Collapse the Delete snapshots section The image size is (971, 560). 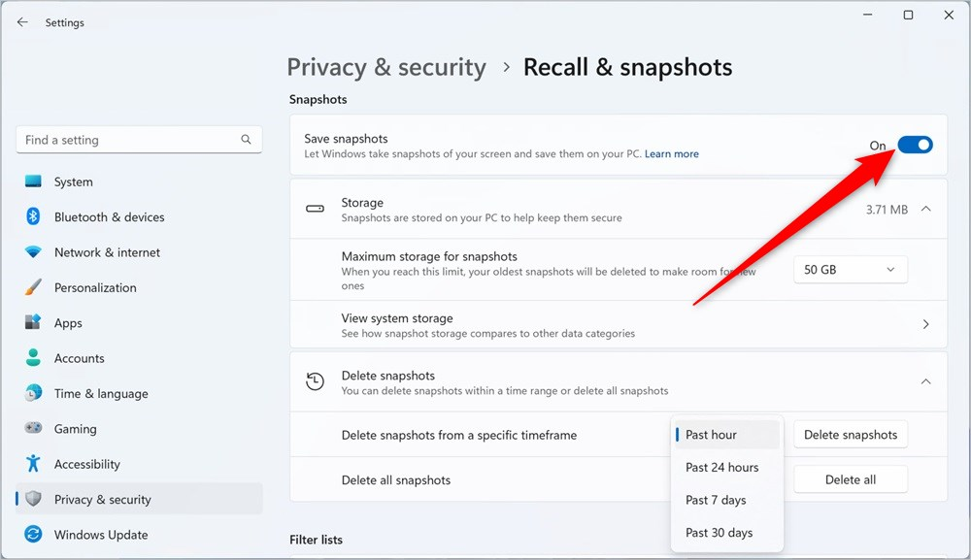point(925,381)
